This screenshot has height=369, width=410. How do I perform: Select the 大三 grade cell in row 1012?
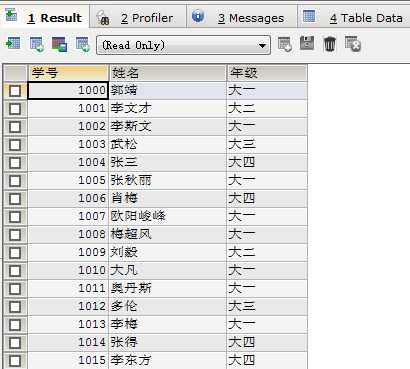(267, 307)
